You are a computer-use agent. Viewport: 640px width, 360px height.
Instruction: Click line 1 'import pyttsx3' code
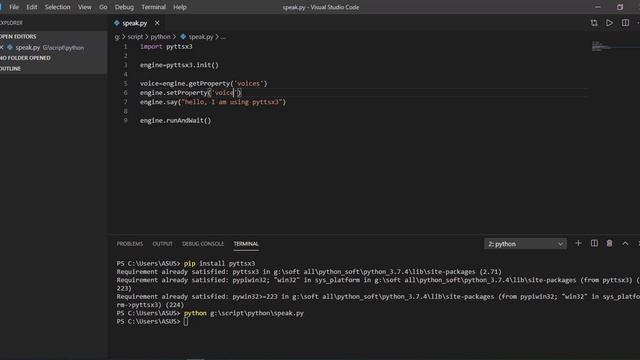[x=166, y=47]
